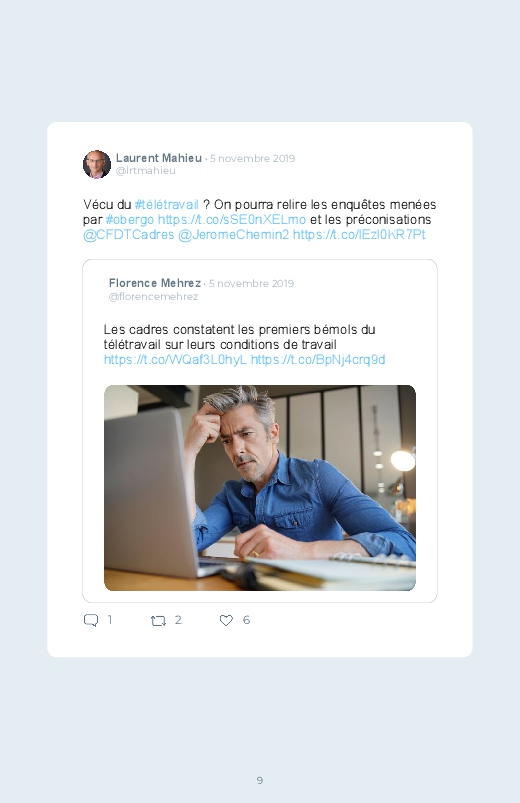This screenshot has height=803, width=520.
Task: Click the @florencemehrez handle
Action: coord(153,297)
